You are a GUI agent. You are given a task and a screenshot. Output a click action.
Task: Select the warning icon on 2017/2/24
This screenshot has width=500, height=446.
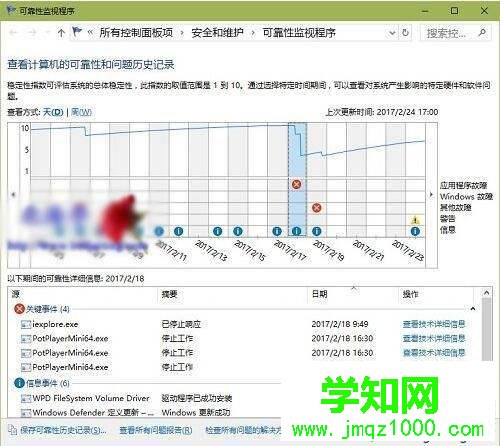pos(415,220)
